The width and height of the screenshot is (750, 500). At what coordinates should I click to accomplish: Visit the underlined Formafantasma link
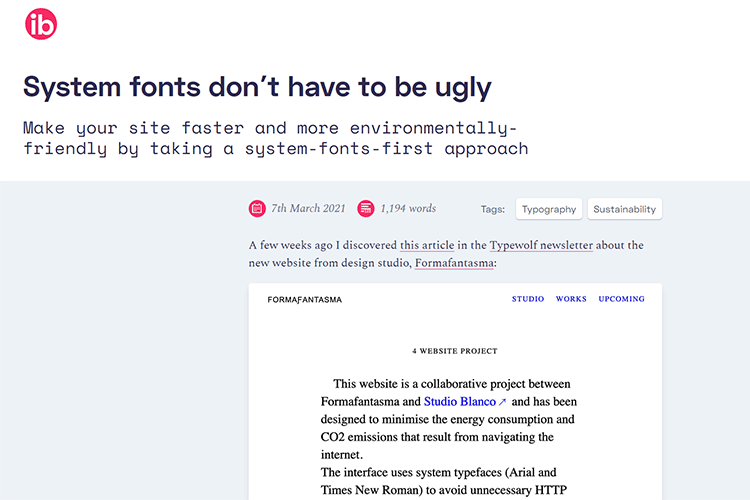click(x=453, y=263)
